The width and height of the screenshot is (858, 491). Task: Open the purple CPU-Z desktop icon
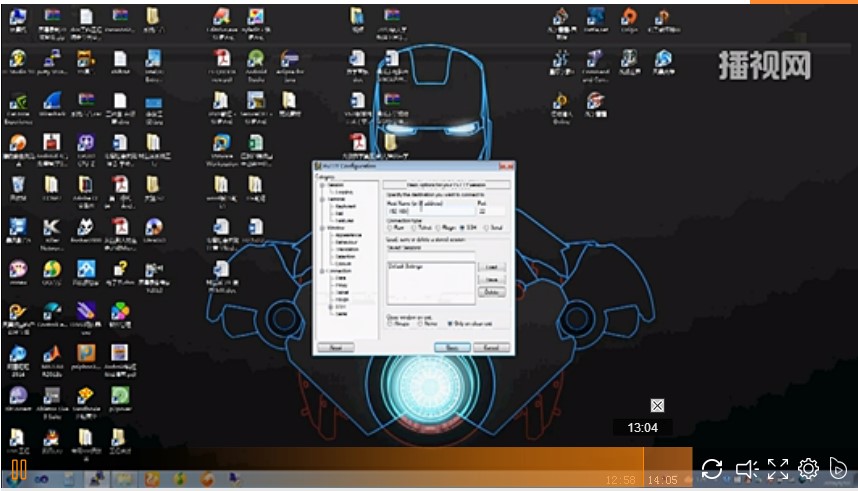click(x=86, y=149)
